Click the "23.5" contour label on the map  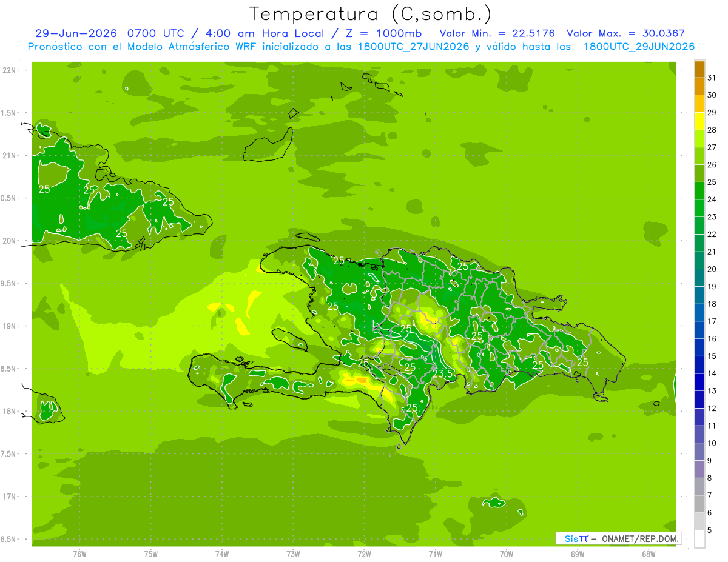point(443,373)
